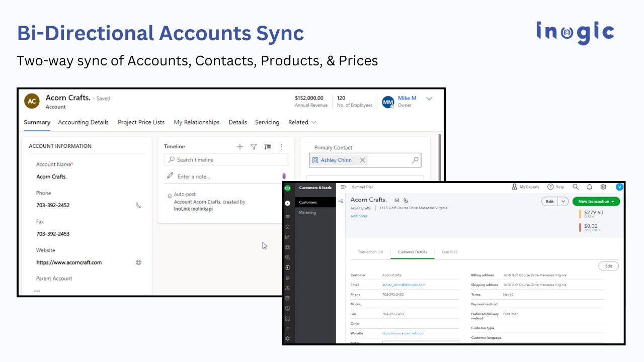Click the QuickBooks qb logo icon
The width and height of the screenshot is (644, 362).
[287, 188]
